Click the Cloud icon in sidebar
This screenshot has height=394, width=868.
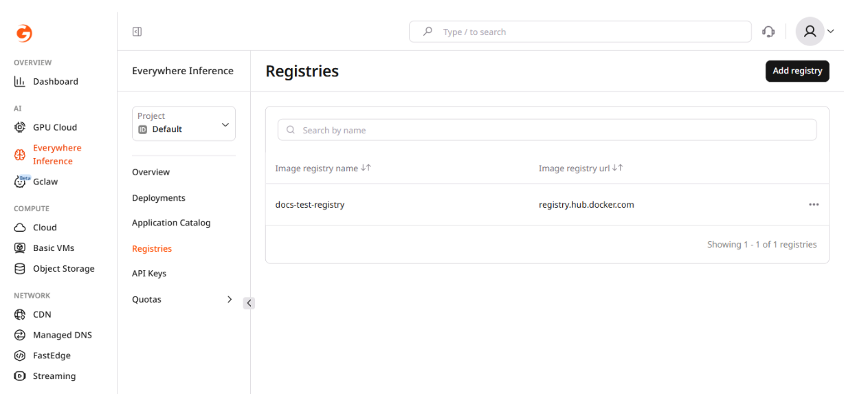pyautogui.click(x=20, y=228)
